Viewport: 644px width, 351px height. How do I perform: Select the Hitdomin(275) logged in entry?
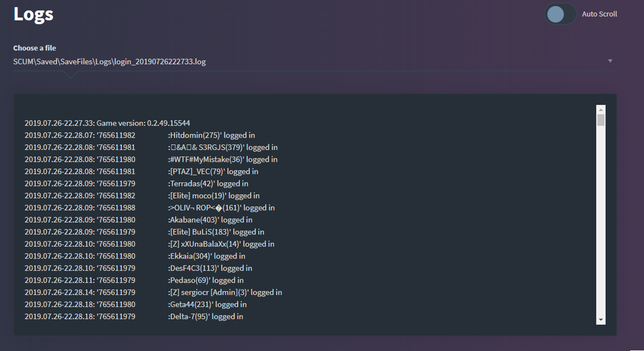(x=211, y=135)
